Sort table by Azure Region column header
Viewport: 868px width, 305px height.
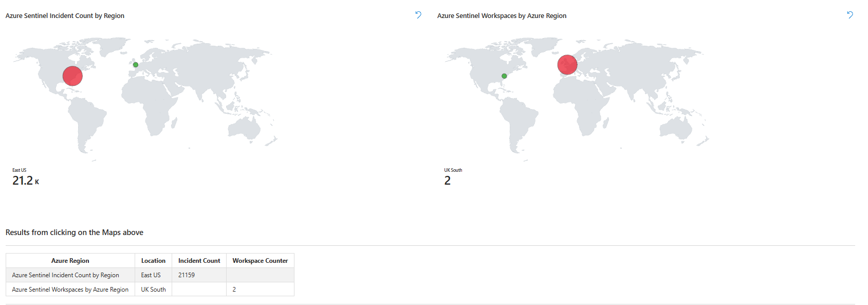(x=70, y=261)
